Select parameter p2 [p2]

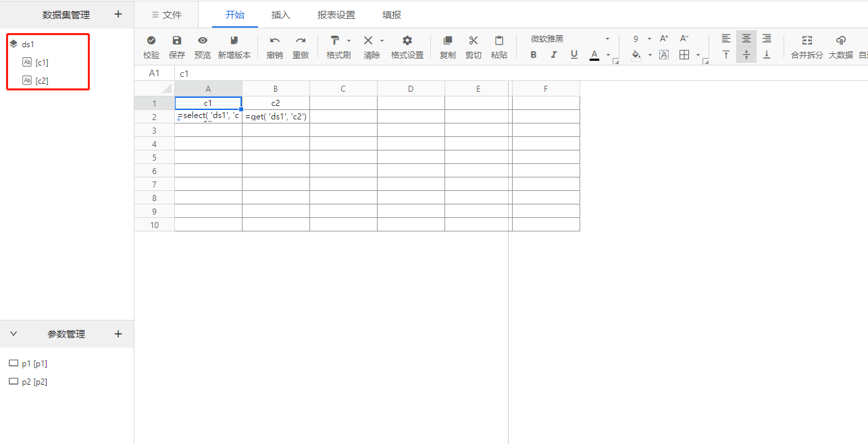point(28,382)
